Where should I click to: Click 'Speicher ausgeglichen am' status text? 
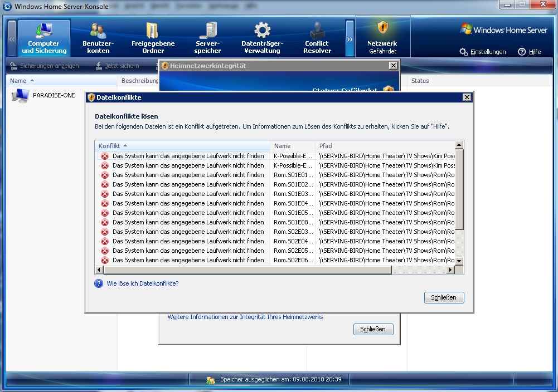(x=281, y=379)
